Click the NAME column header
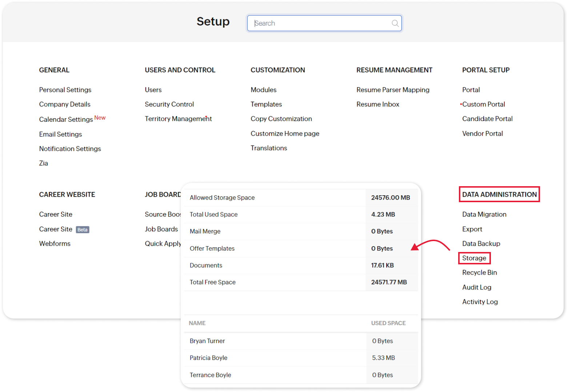Screen dimensions: 568x392 click(197, 323)
